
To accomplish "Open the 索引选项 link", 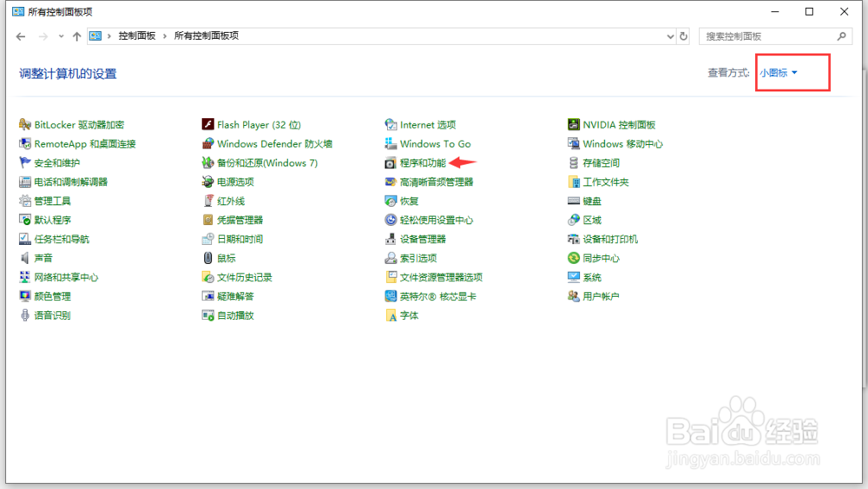I will 418,258.
